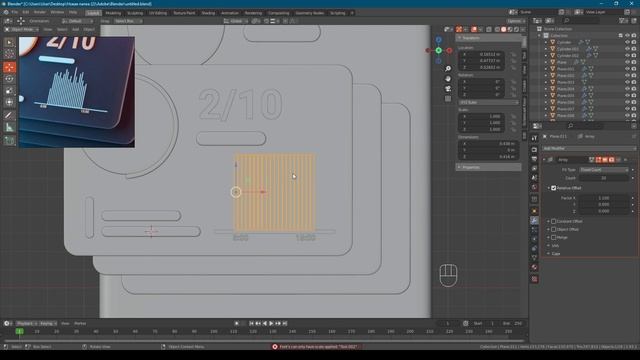Open the File menu

[15, 13]
